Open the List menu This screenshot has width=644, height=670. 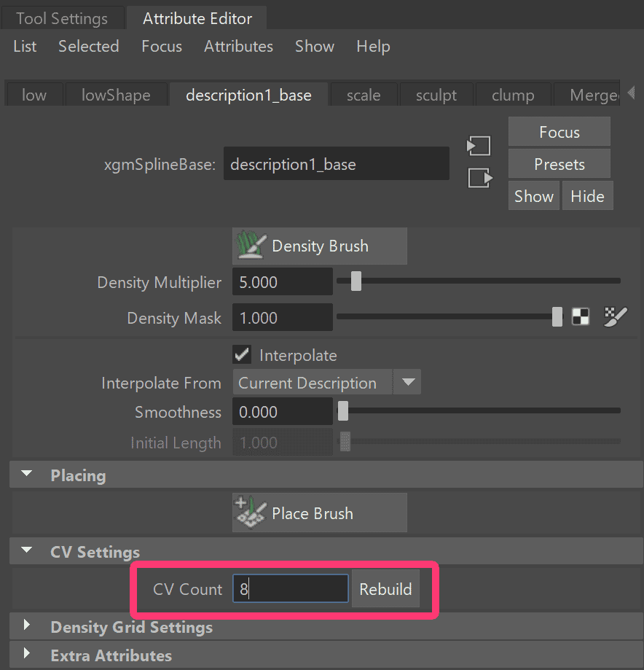click(x=25, y=46)
